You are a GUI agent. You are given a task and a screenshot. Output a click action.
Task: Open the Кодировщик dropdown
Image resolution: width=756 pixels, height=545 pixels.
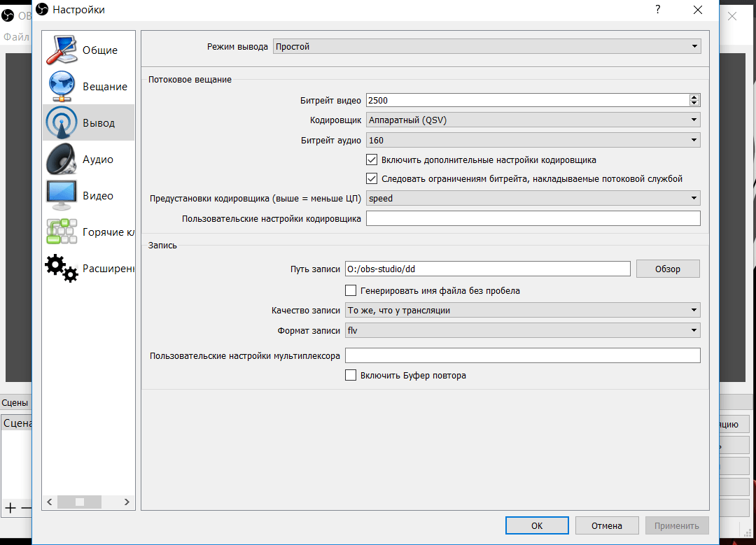pos(533,120)
